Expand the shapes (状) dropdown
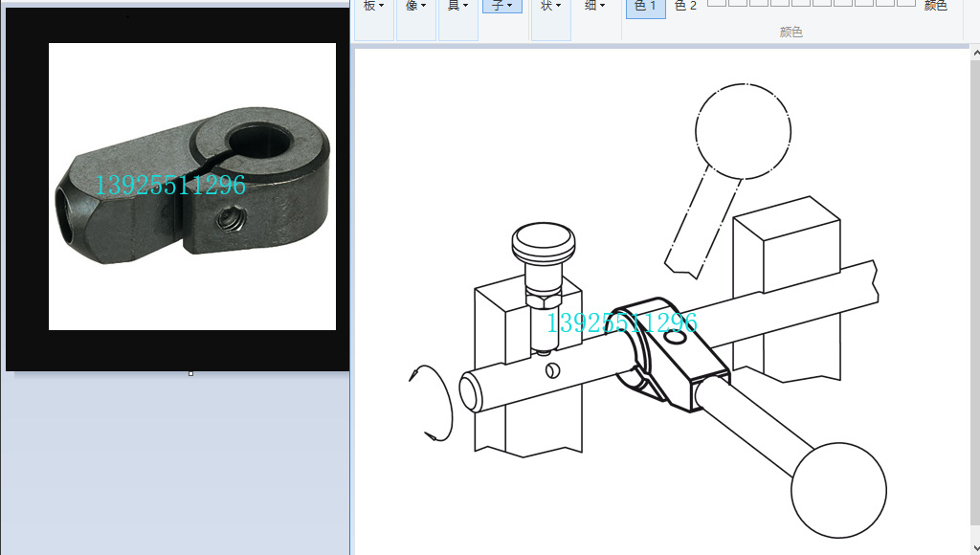Screen dimensions: 980x555 click(550, 6)
